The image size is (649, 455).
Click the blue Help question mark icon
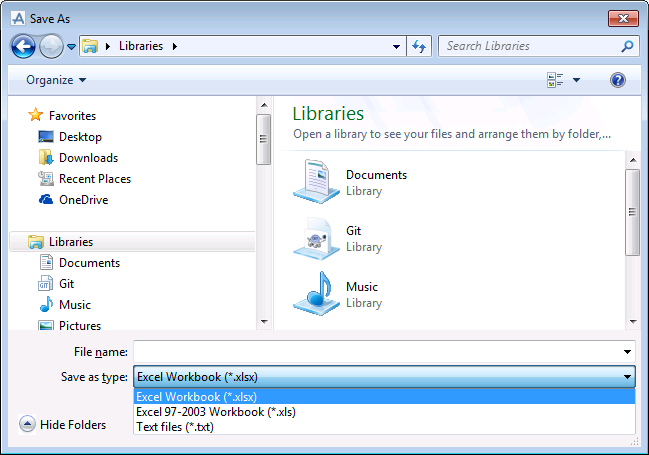618,80
